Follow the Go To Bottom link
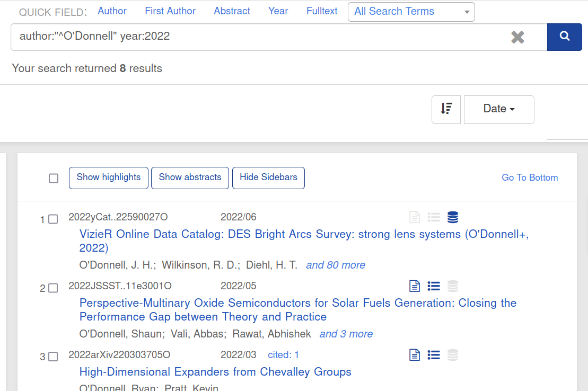 (529, 177)
